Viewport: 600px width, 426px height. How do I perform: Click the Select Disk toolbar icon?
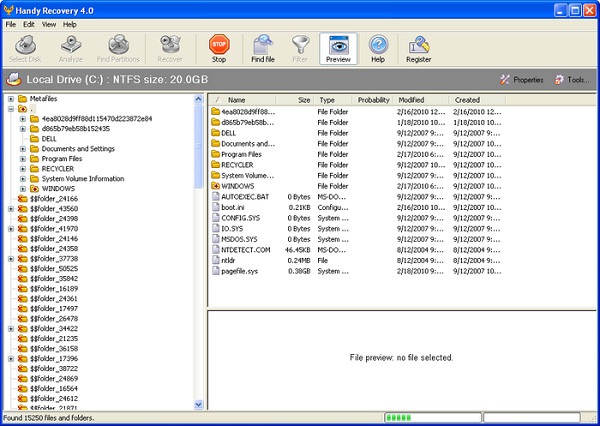click(25, 49)
